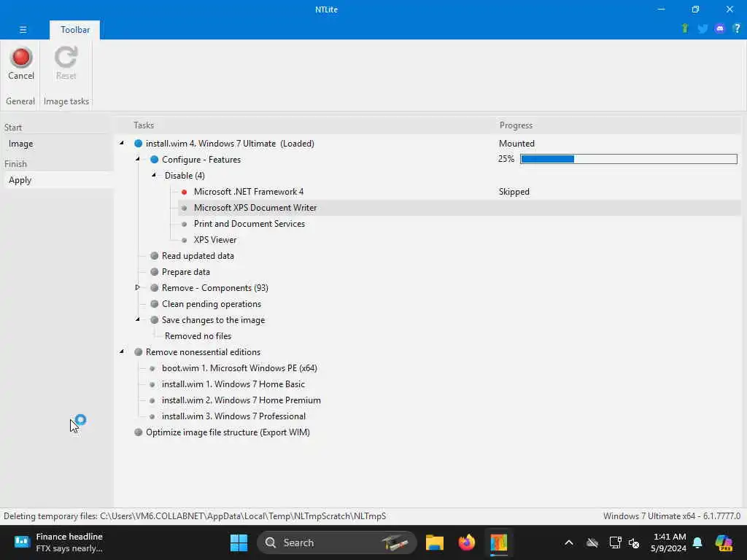Click red dot next to .NET Framework 4
The width and height of the screenshot is (747, 560).
point(185,192)
